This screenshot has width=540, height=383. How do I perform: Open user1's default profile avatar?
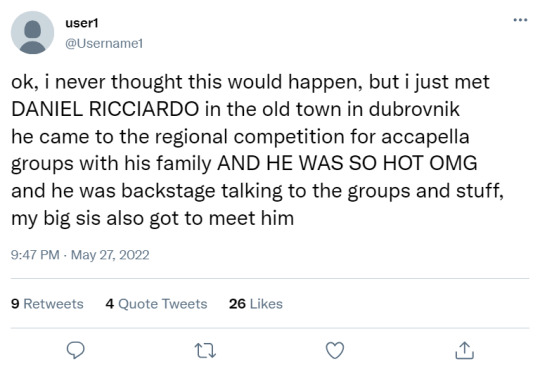pos(32,33)
